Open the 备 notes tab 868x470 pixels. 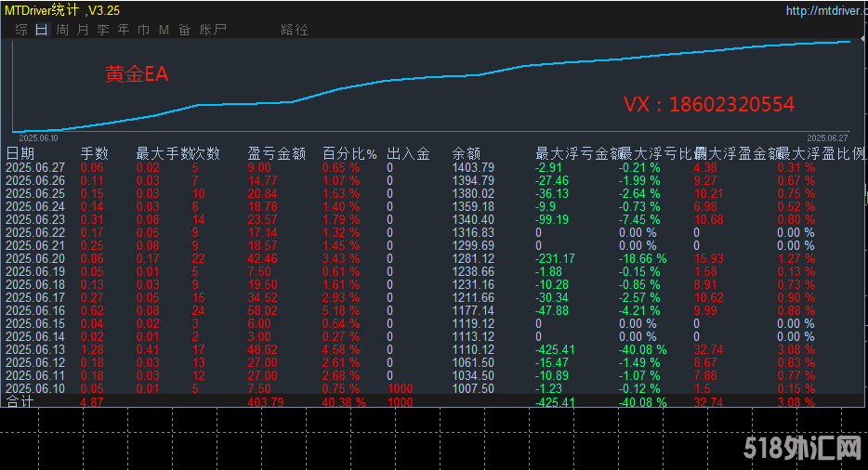click(x=184, y=30)
